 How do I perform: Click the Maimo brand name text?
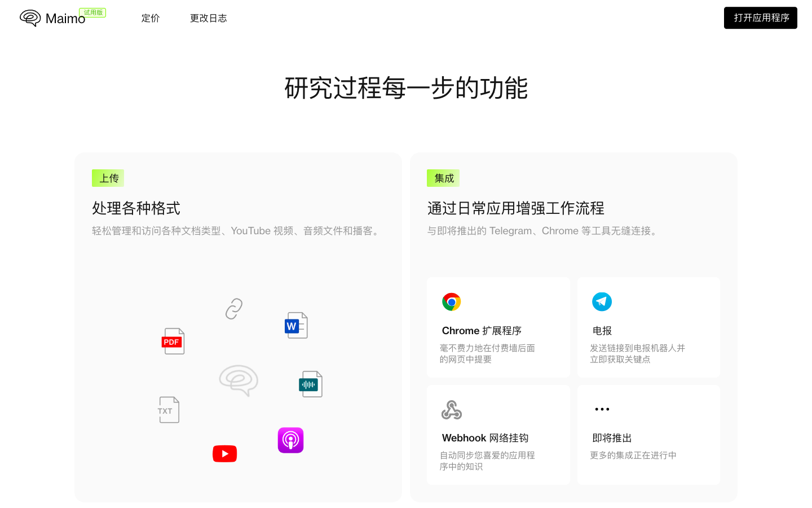click(x=65, y=19)
